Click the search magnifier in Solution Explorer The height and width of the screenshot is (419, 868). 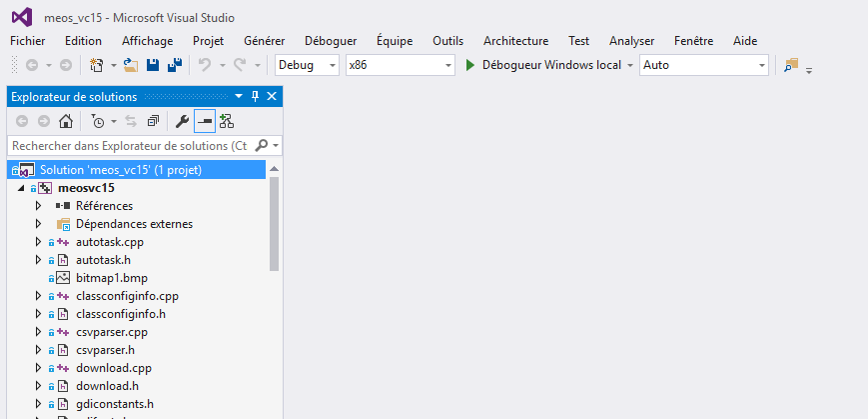(x=262, y=146)
